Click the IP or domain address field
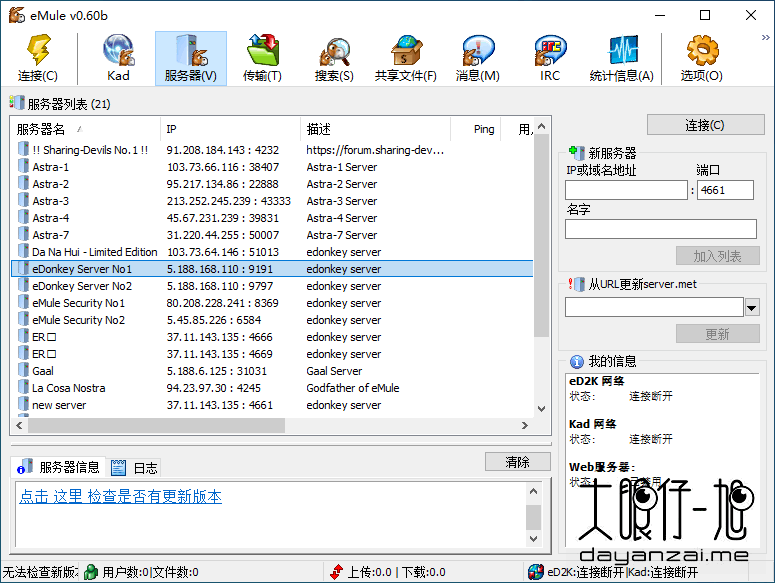This screenshot has width=775, height=583. [x=626, y=190]
